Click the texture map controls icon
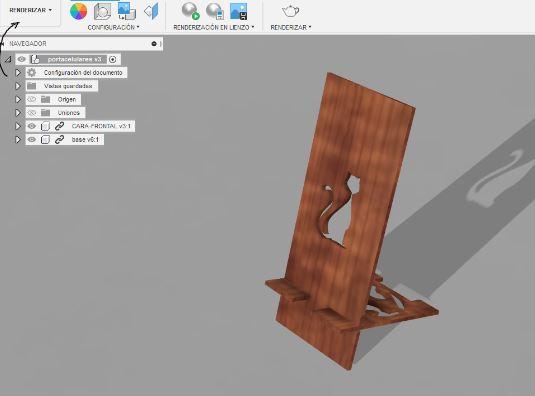Screen dimensions: 535x396 coord(151,11)
